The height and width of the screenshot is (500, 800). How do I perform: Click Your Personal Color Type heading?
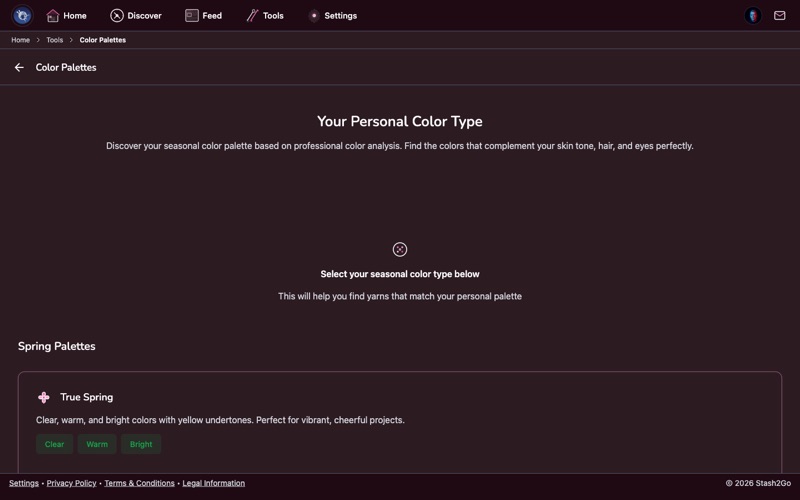(x=400, y=121)
